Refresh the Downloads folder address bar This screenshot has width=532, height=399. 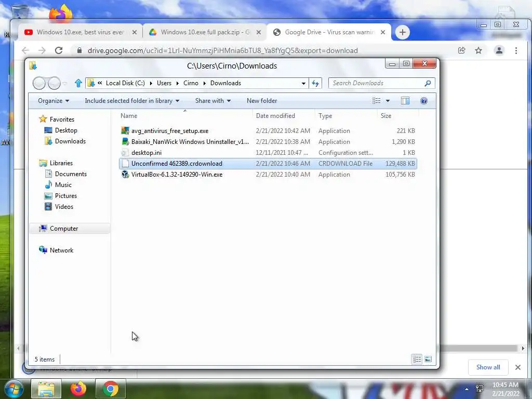tap(315, 83)
